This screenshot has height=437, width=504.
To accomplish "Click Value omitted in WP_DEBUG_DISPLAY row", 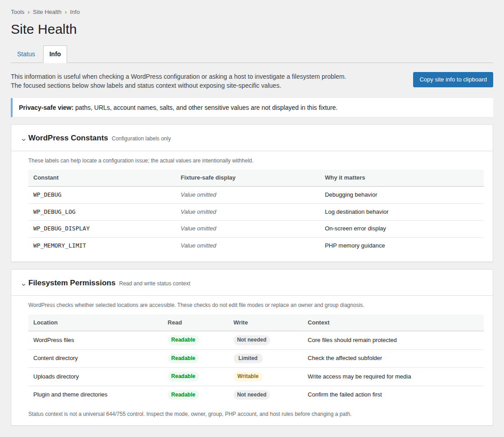I will coord(198,229).
